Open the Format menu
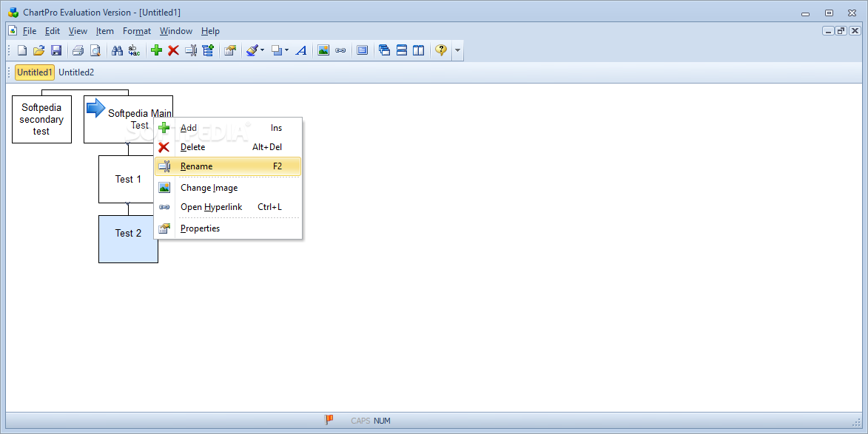 [x=137, y=31]
